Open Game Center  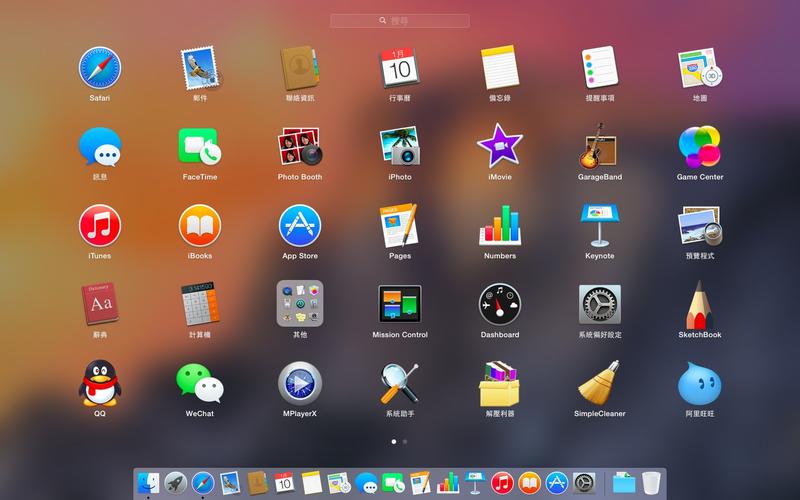coord(700,147)
